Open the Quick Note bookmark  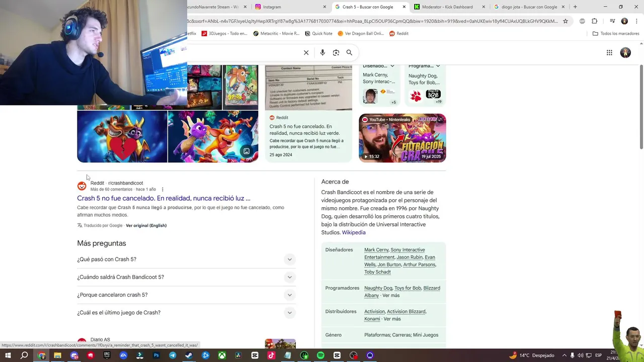[318, 34]
